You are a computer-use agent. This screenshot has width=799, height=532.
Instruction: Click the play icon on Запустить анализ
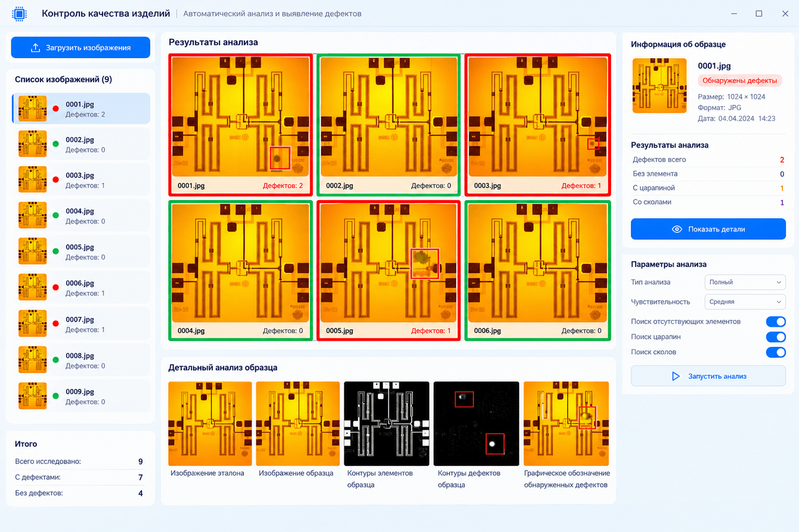tap(676, 376)
